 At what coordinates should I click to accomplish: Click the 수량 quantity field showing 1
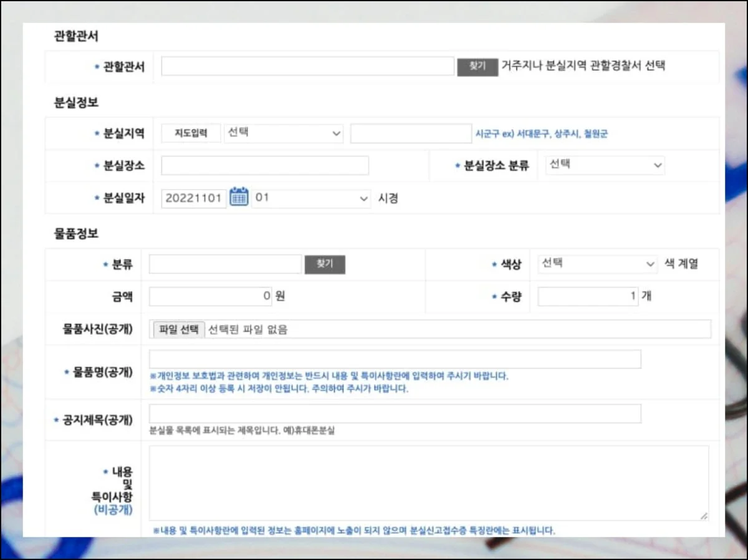coord(588,296)
